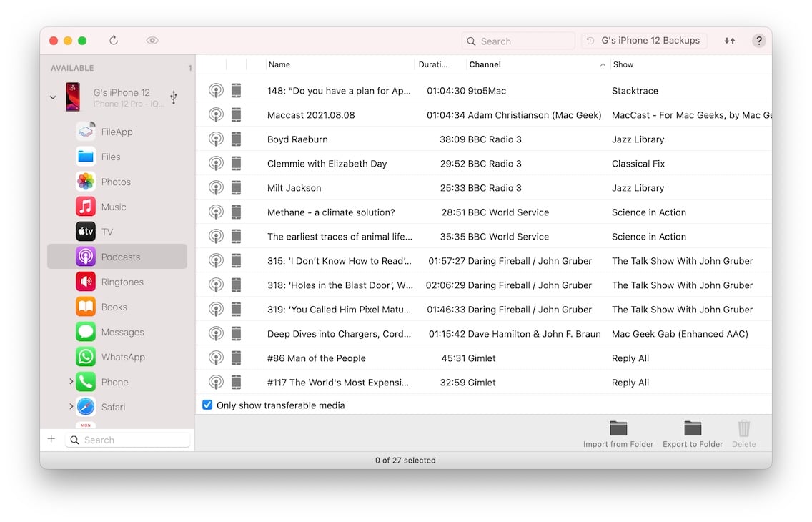Screen dimensions: 812x522
Task: Click the refresh icon in toolbar
Action: pyautogui.click(x=114, y=40)
